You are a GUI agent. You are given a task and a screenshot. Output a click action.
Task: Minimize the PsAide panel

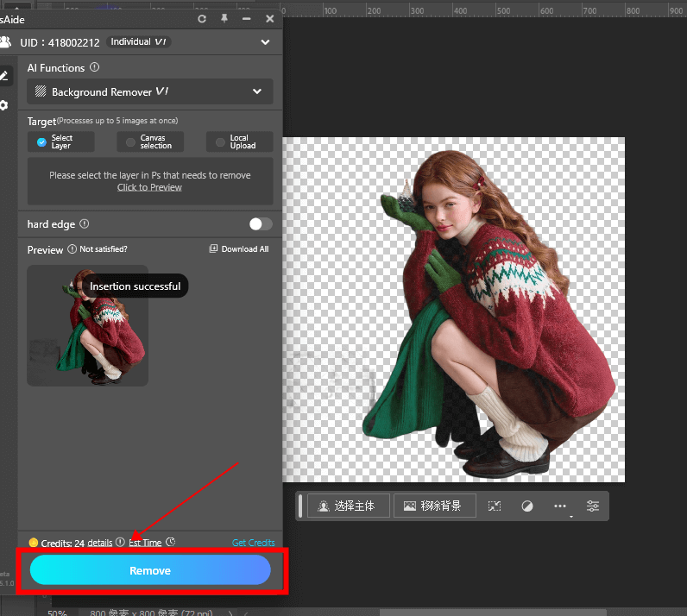pyautogui.click(x=247, y=19)
